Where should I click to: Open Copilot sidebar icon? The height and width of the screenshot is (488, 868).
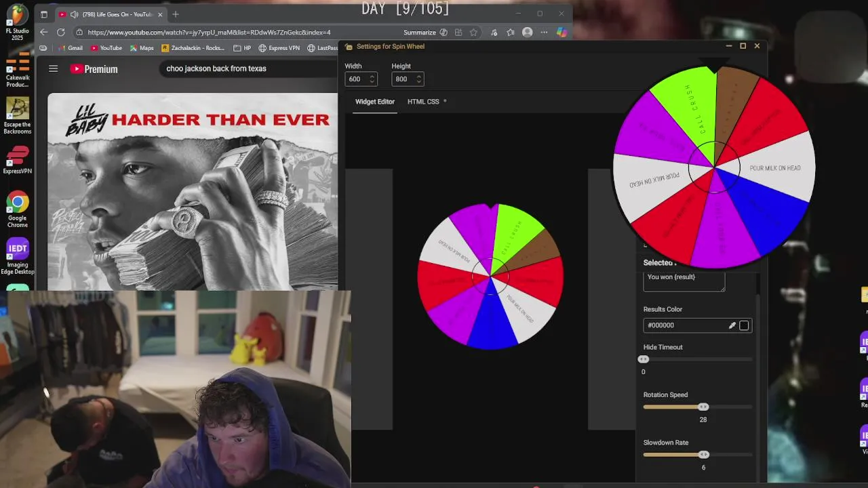click(x=561, y=32)
